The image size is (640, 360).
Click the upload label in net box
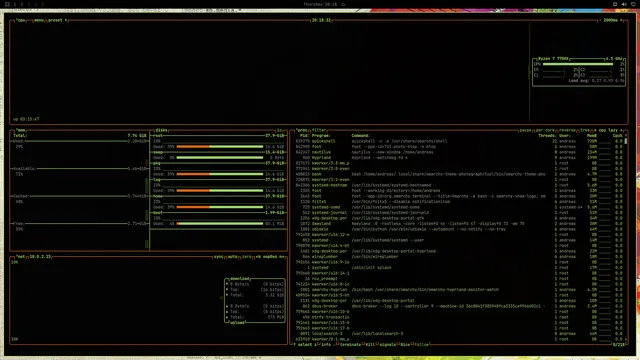(x=237, y=322)
